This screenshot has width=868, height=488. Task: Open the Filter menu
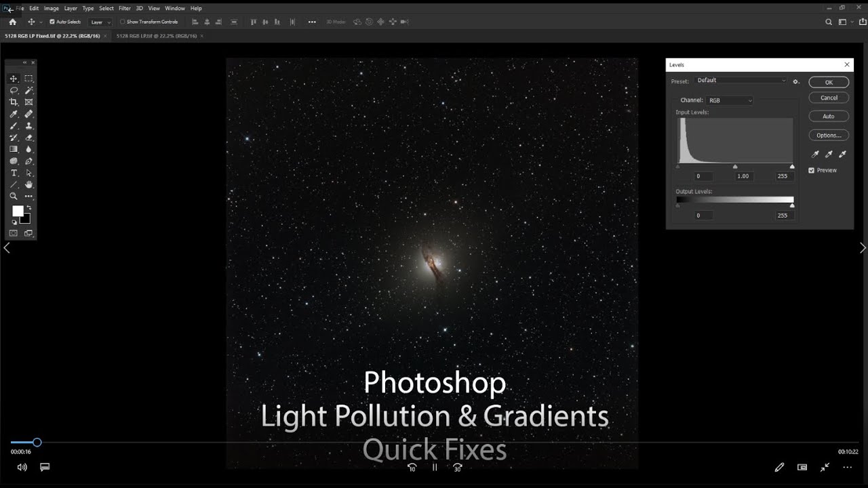125,8
